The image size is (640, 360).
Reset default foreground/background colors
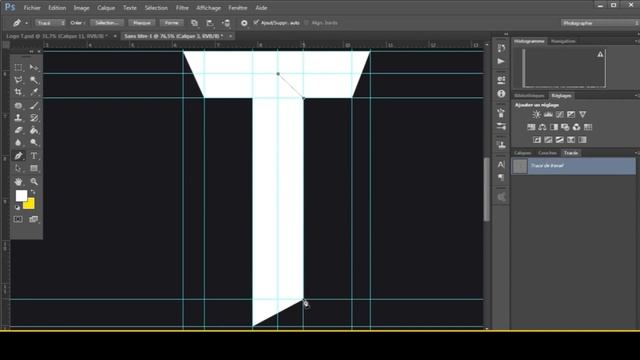18,207
